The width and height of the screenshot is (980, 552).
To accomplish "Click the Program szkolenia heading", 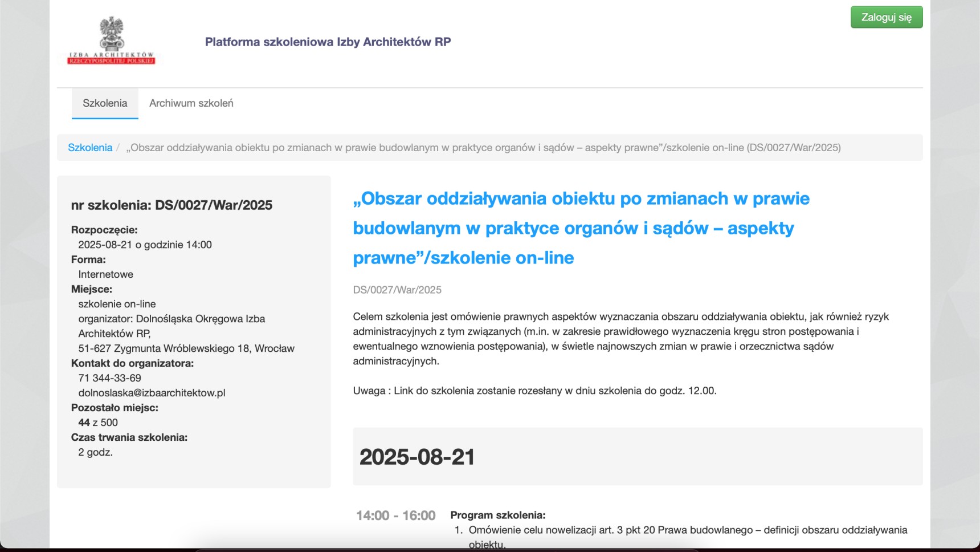I will 497,515.
